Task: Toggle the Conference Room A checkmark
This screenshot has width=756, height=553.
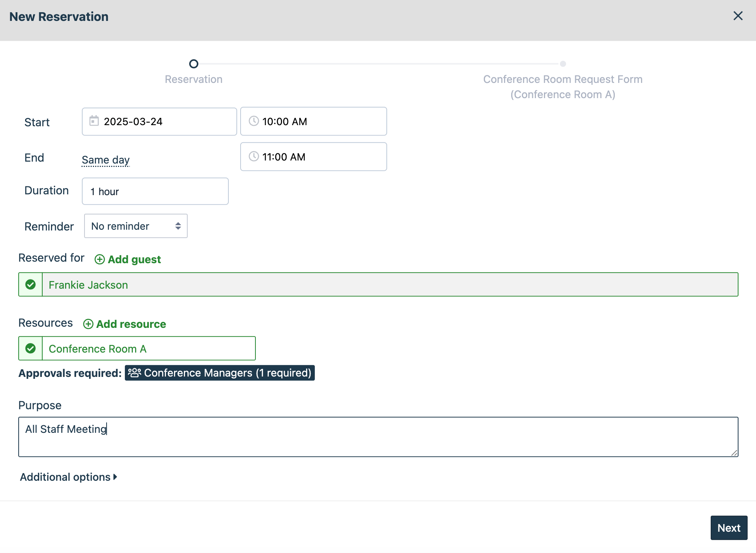Action: point(30,348)
